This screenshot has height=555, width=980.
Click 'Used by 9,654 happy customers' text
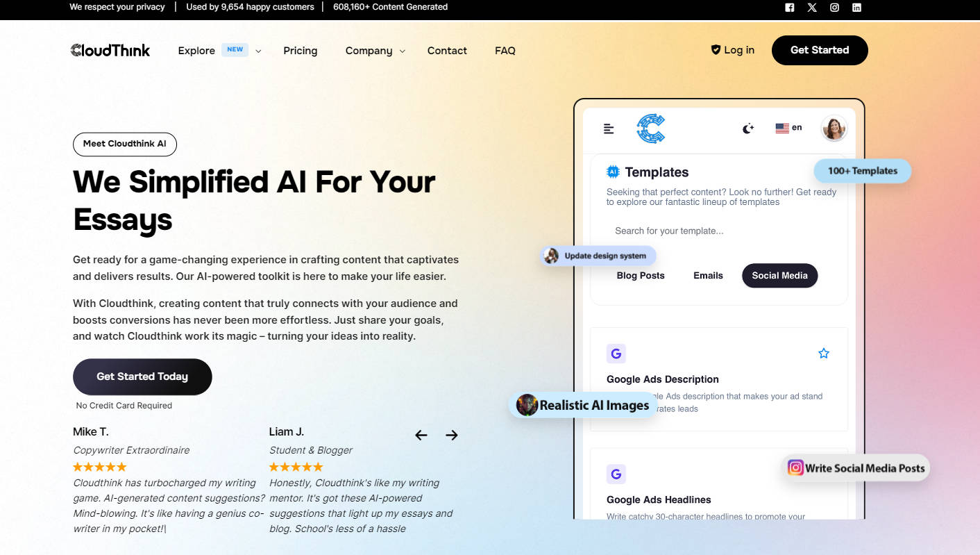coord(250,7)
